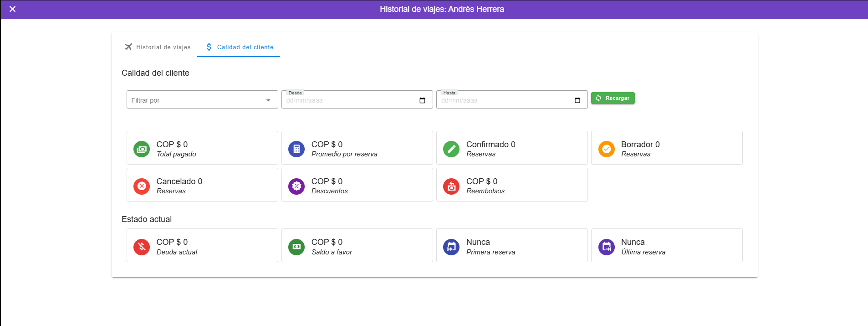Click into the Hasta date input field
The width and height of the screenshot is (868, 326).
[501, 100]
